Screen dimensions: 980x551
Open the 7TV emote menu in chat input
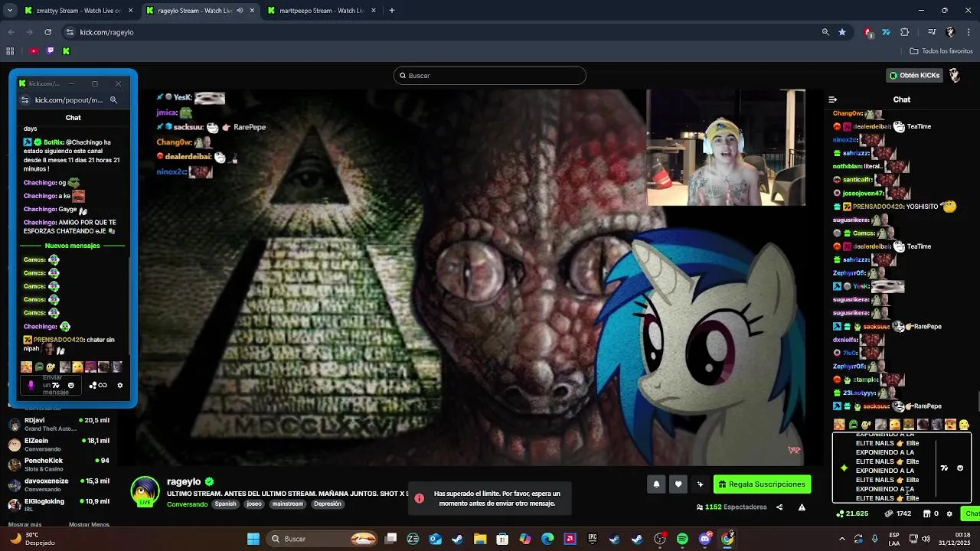(x=944, y=468)
